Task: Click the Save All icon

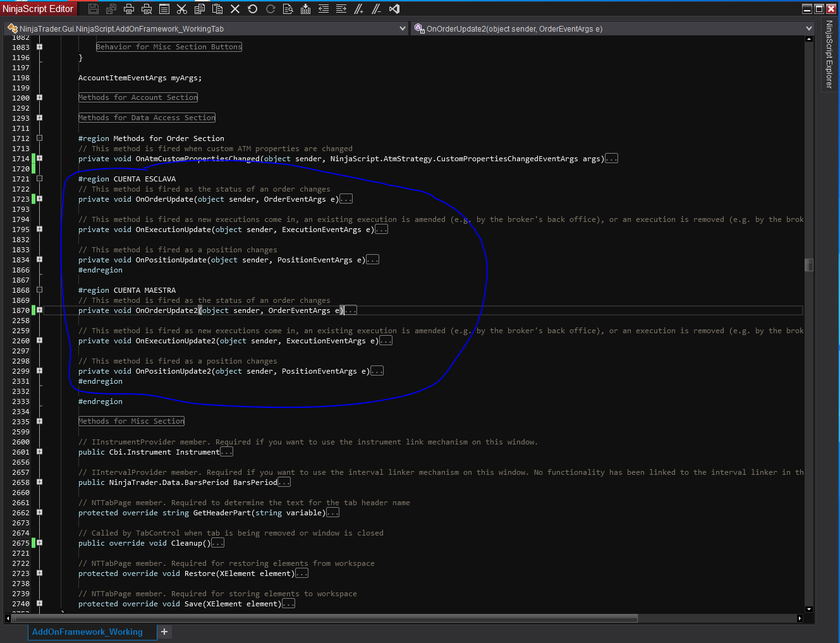Action: (x=111, y=9)
